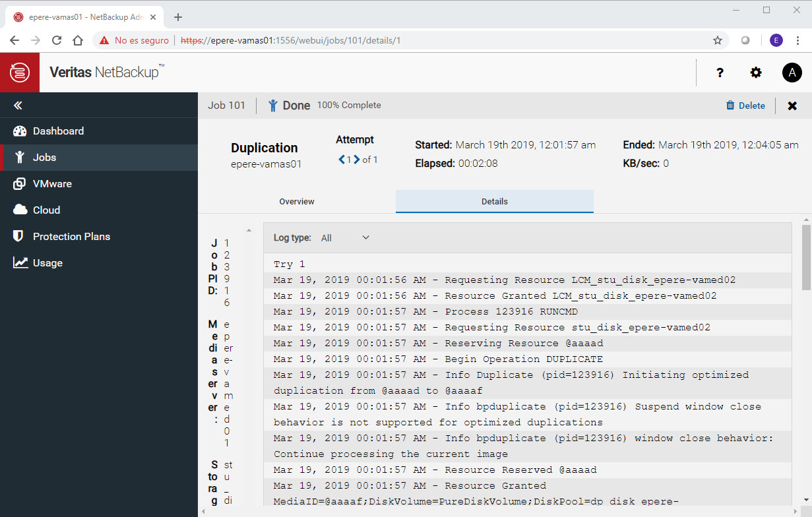
Task: Open the Log type dropdown
Action: coord(346,238)
